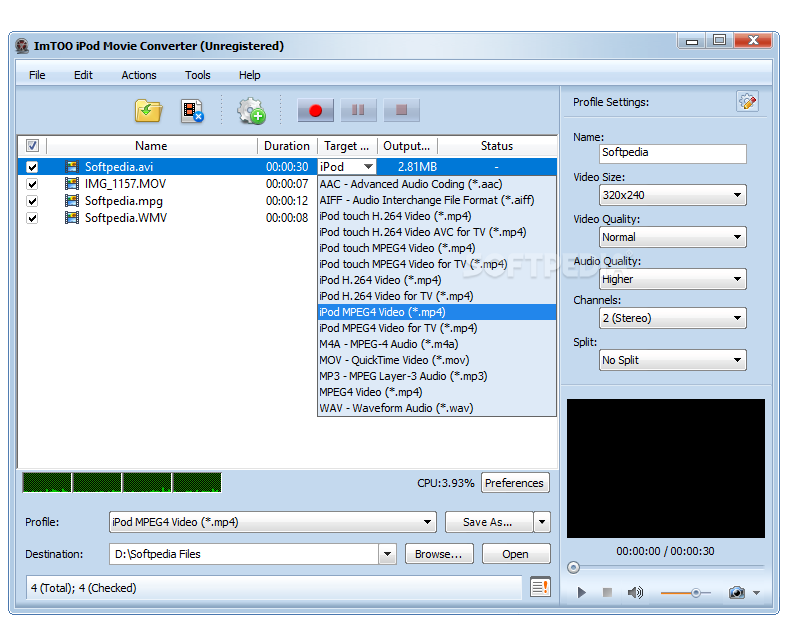
Task: Choose MP3 - MPEG Layer-3 Audio format
Action: click(x=437, y=376)
